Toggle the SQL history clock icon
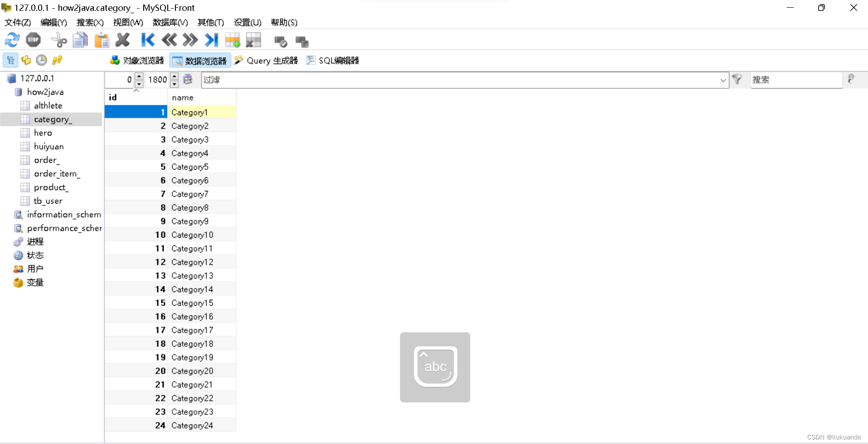 tap(42, 60)
